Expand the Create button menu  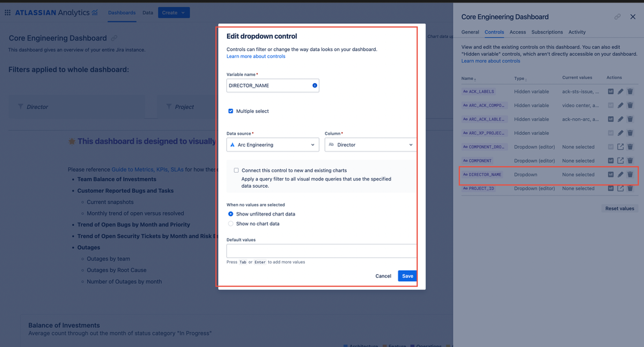[x=174, y=13]
